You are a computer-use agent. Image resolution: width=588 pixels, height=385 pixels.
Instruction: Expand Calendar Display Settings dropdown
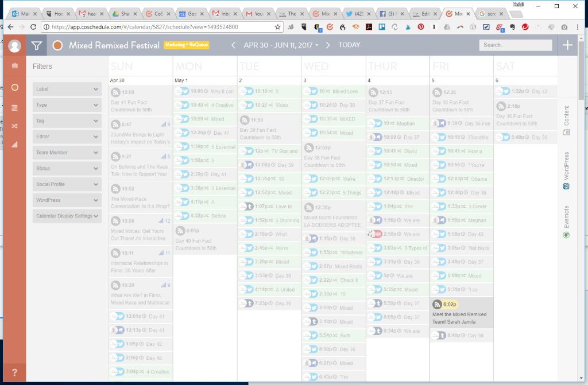pos(67,216)
